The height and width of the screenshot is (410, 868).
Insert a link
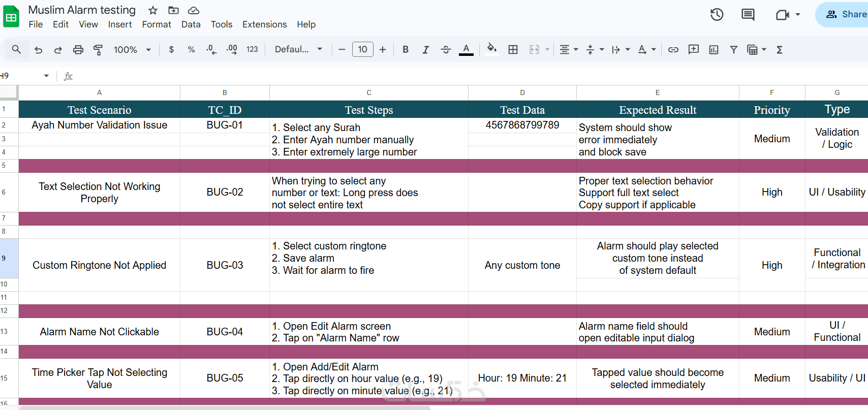pos(673,49)
